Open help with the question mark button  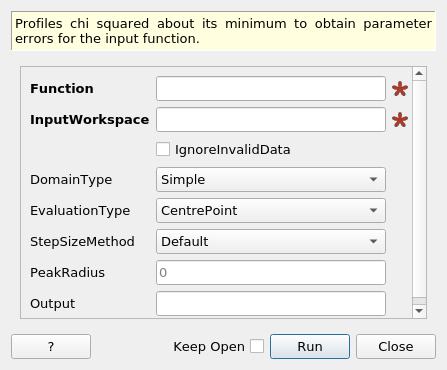point(51,347)
